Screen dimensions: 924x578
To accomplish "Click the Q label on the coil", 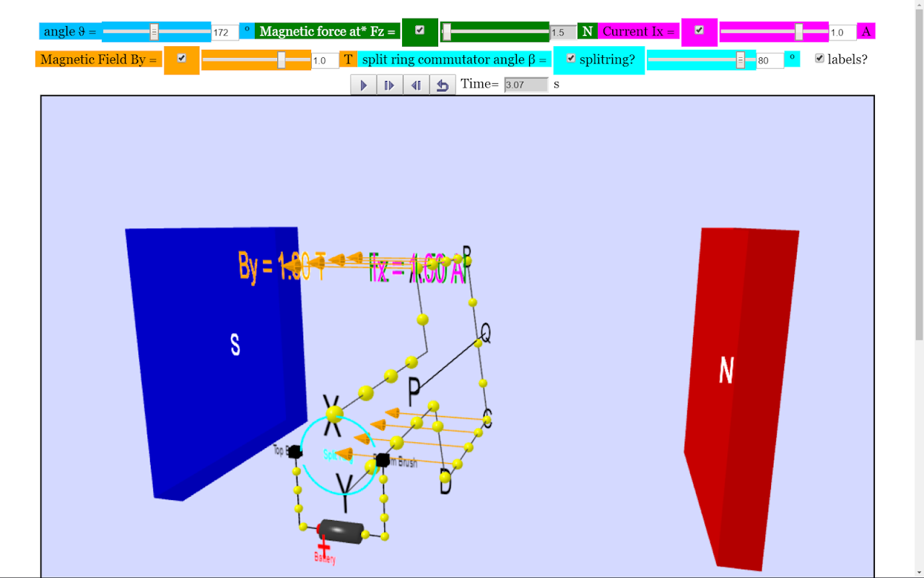I will [x=486, y=333].
